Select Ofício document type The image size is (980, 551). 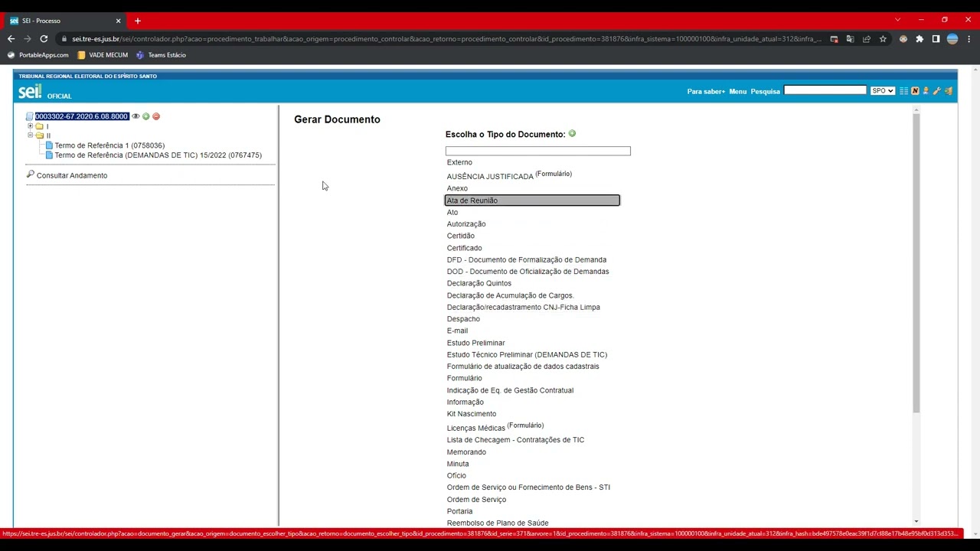[456, 476]
